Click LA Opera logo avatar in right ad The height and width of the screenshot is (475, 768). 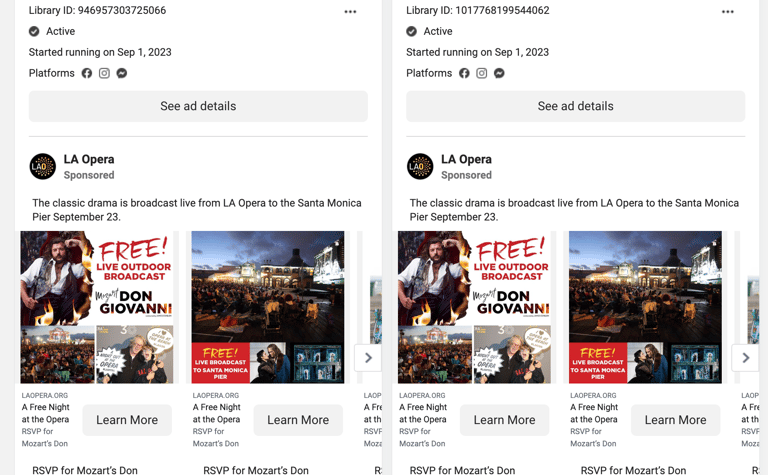pos(420,166)
